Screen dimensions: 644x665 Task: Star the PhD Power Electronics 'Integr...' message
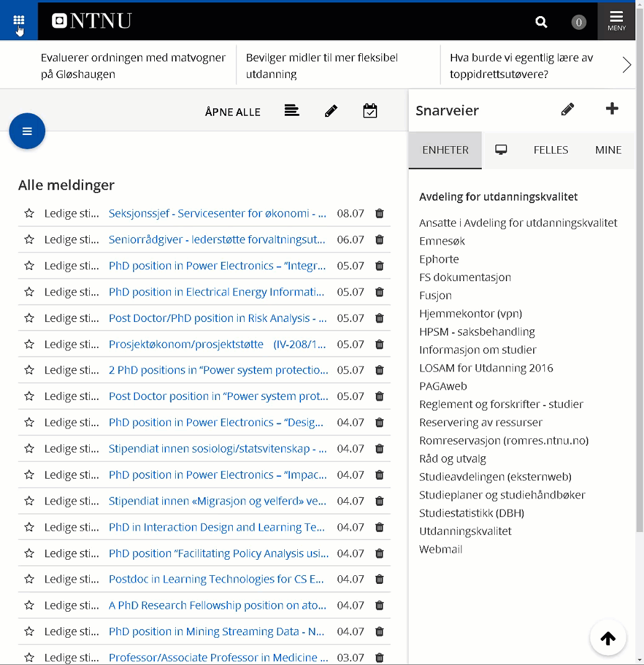point(29,266)
